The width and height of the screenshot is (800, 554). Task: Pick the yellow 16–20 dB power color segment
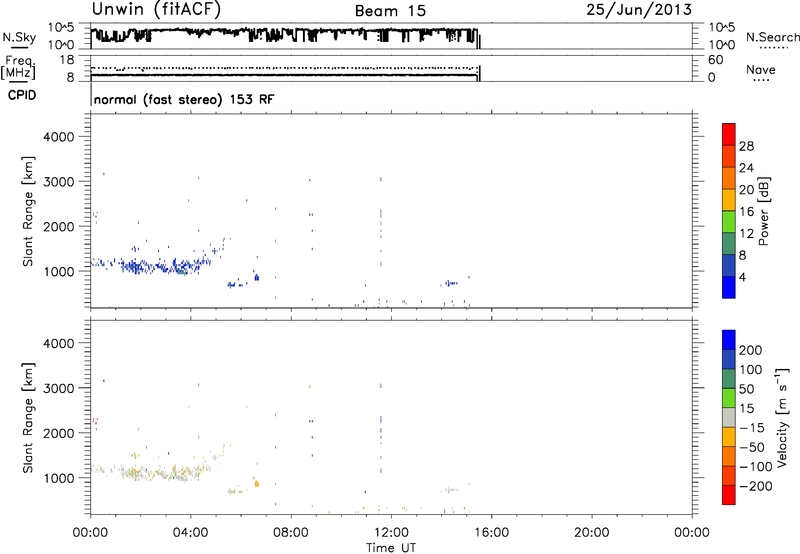pos(729,200)
